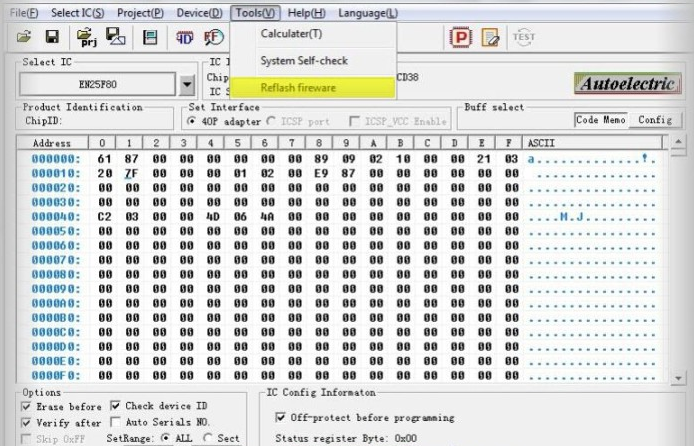Viewport: 694px width, 447px height.
Task: Open the Select IC menu
Action: (x=77, y=13)
